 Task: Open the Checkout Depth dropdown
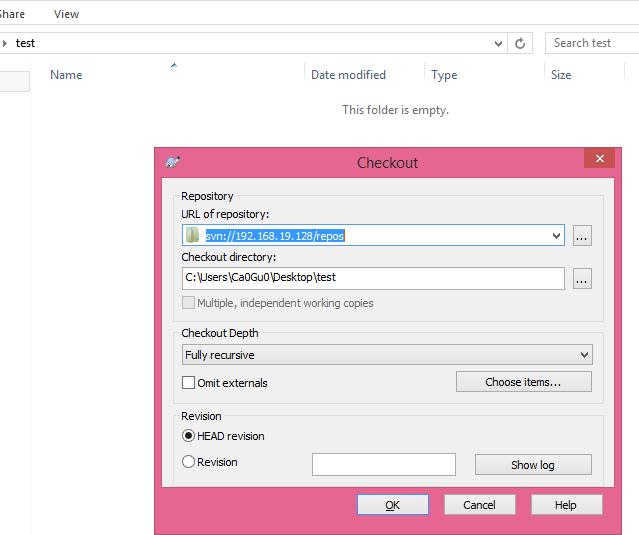tap(584, 355)
